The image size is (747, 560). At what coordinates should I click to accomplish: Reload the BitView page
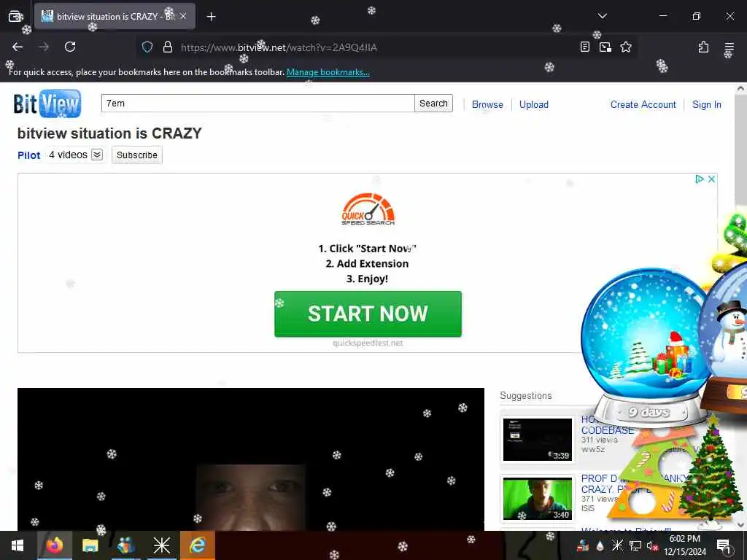point(70,47)
